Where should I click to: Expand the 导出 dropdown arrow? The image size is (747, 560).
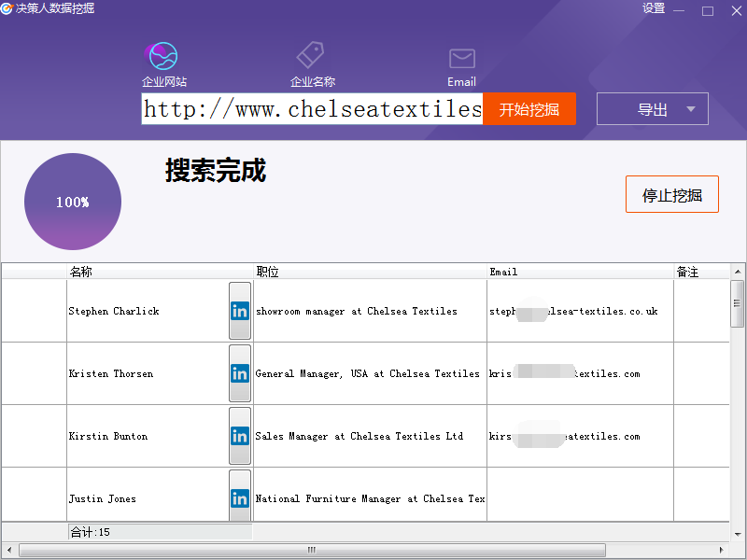coord(691,109)
